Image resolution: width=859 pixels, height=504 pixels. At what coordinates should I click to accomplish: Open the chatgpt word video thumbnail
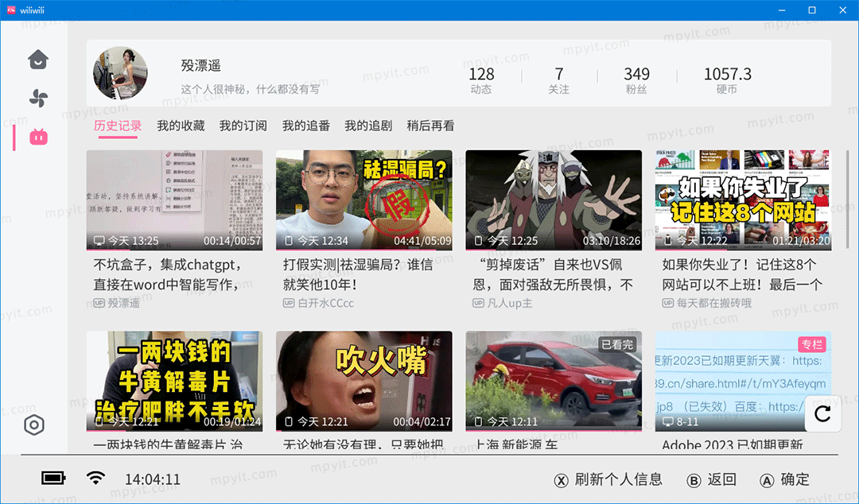coord(174,200)
